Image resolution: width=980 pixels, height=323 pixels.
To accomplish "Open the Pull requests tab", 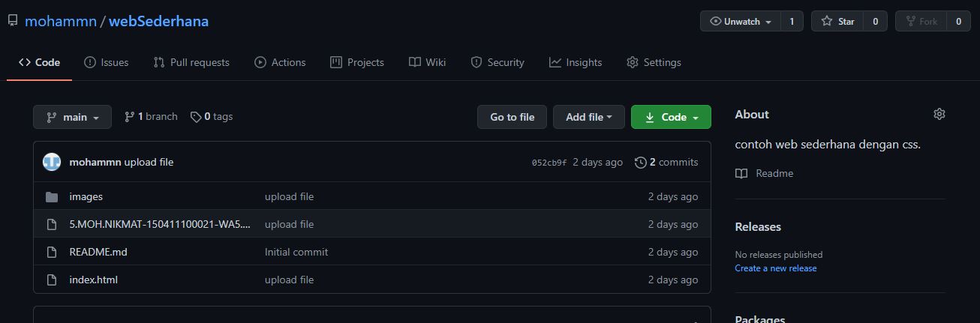I will point(191,62).
